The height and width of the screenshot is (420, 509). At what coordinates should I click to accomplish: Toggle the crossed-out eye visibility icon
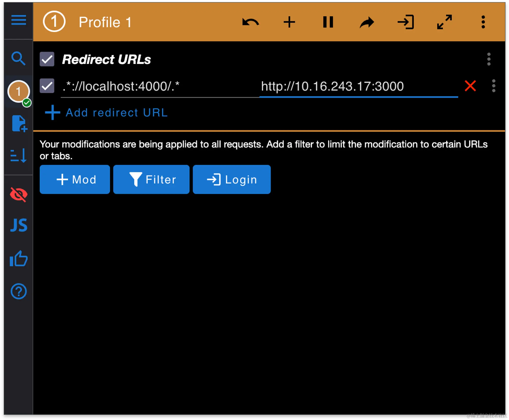[19, 195]
